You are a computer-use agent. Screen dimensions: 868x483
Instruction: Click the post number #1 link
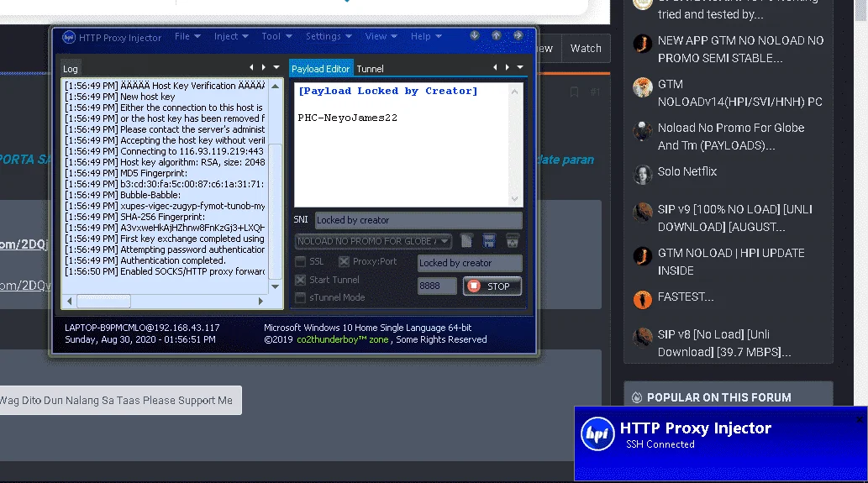(x=595, y=92)
